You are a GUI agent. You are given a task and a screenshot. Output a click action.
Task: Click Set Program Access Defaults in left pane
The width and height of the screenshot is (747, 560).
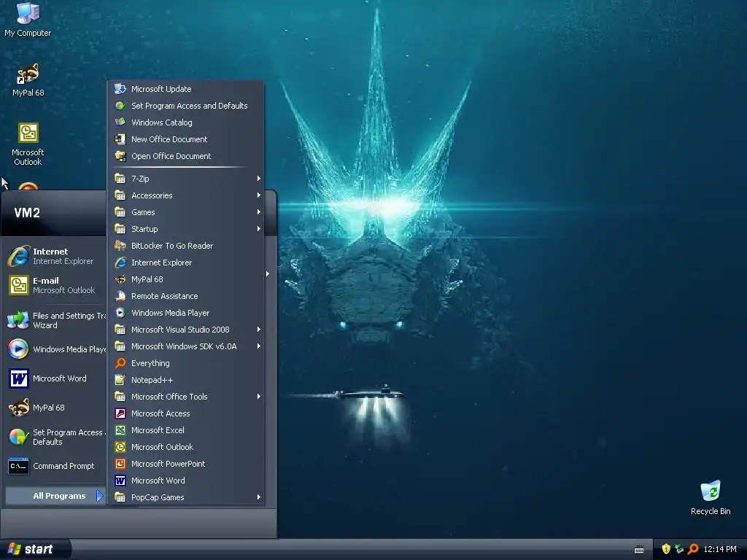(55, 437)
